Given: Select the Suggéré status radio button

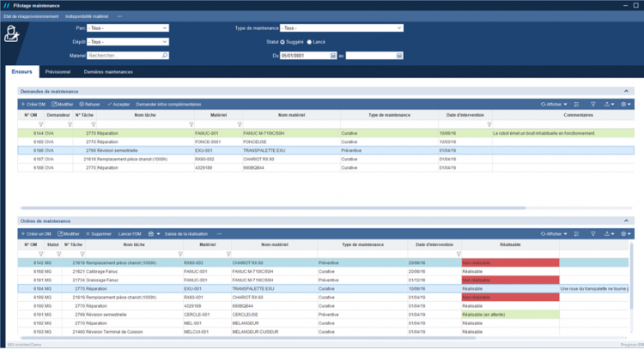Looking at the screenshot, I should (283, 41).
